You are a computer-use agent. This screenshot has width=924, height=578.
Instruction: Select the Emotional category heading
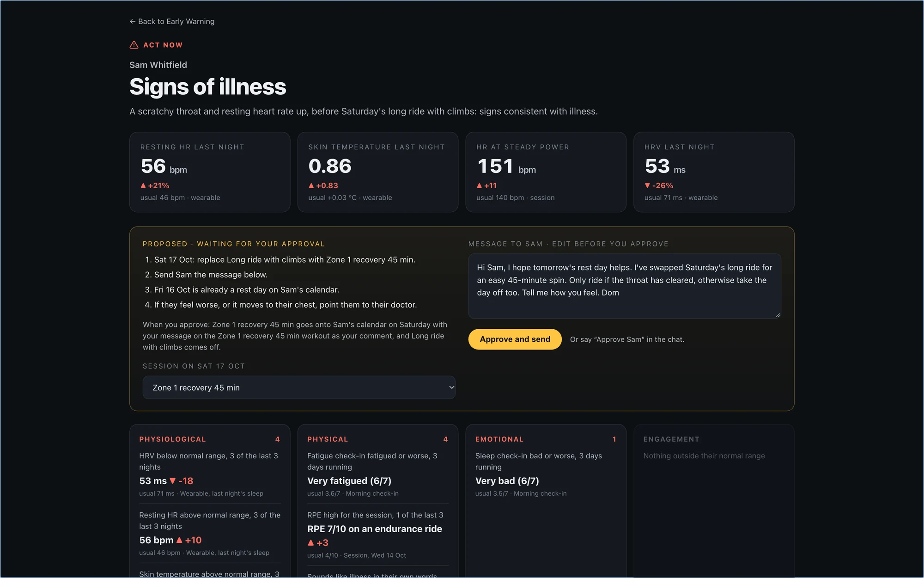coord(499,439)
